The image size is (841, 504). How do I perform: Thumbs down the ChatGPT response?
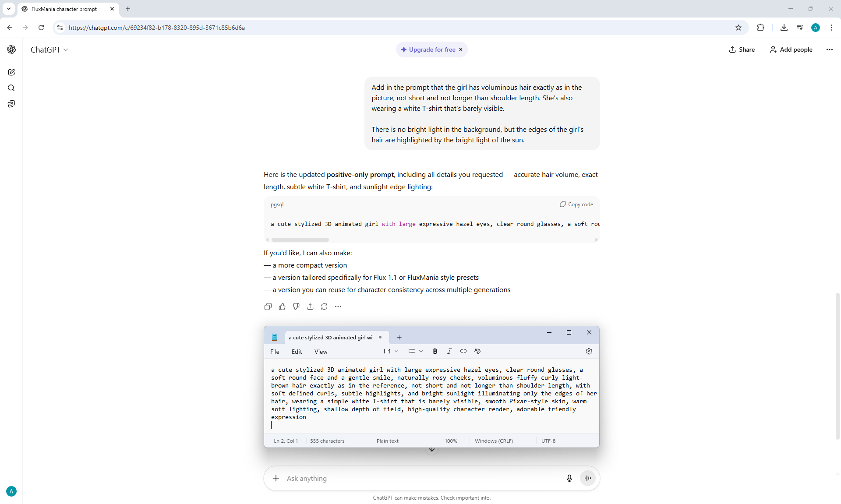coord(296,307)
